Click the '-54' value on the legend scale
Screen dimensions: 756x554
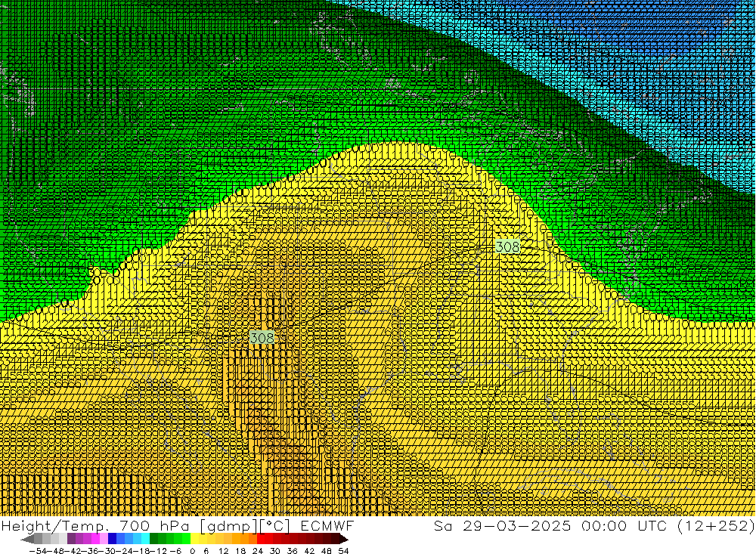36,550
